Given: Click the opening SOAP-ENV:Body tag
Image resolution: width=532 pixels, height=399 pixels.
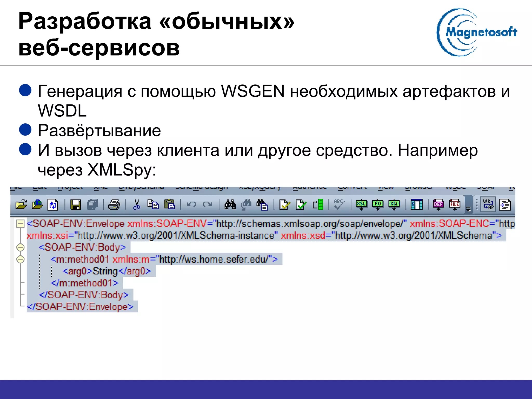Looking at the screenshot, I should tap(82, 247).
